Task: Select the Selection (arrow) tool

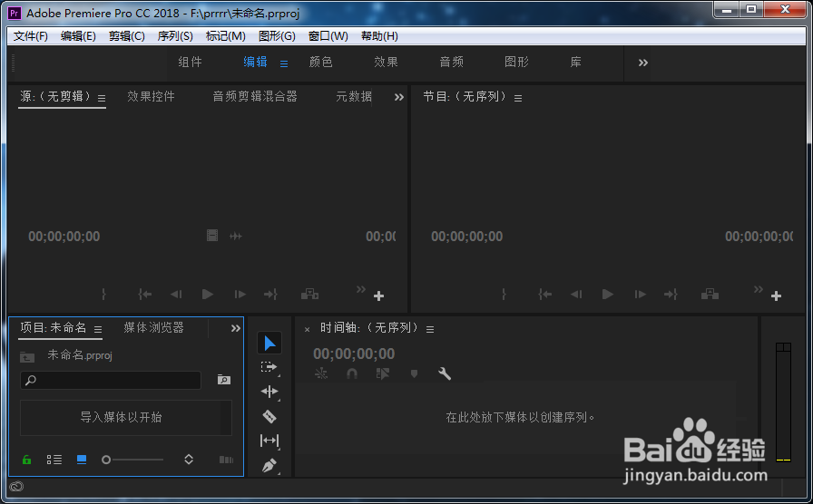Action: tap(269, 343)
